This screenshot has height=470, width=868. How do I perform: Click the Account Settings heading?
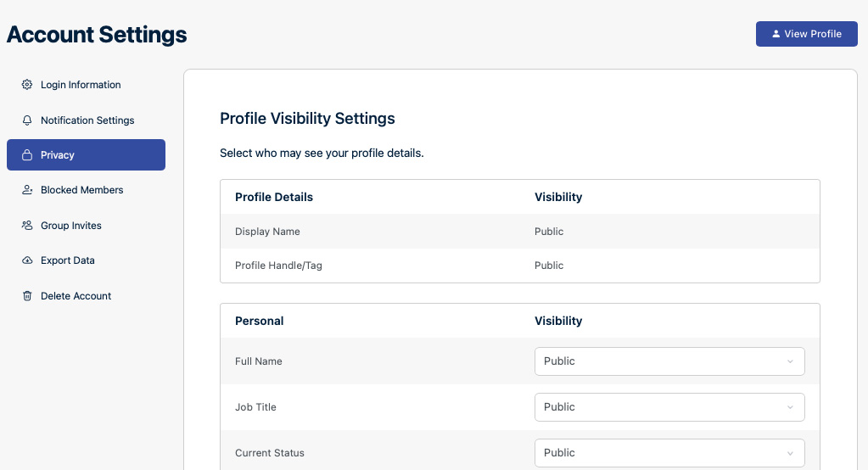tap(97, 34)
